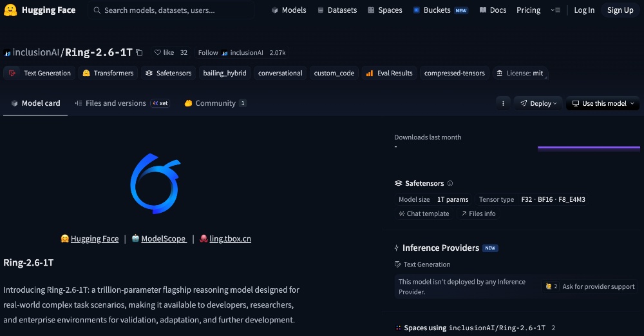Click the Tensor type F32 BF16 chip
Image resolution: width=644 pixels, height=336 pixels.
(x=532, y=199)
